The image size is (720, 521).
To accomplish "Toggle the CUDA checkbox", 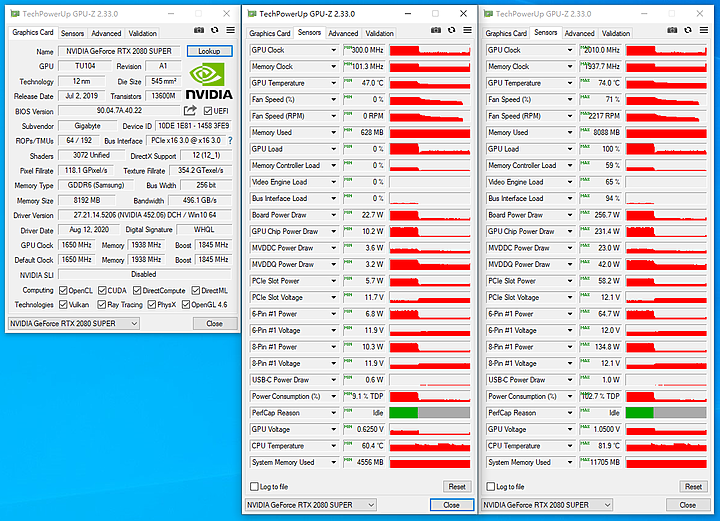I will [x=102, y=291].
